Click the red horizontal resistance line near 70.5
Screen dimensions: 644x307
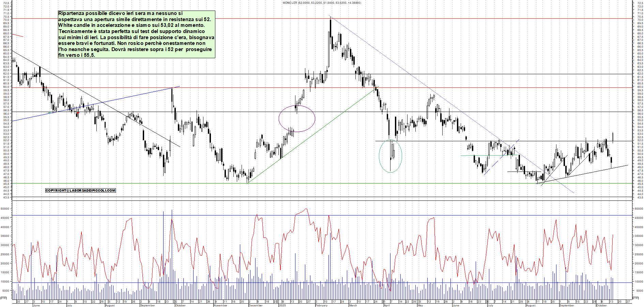pos(443,18)
